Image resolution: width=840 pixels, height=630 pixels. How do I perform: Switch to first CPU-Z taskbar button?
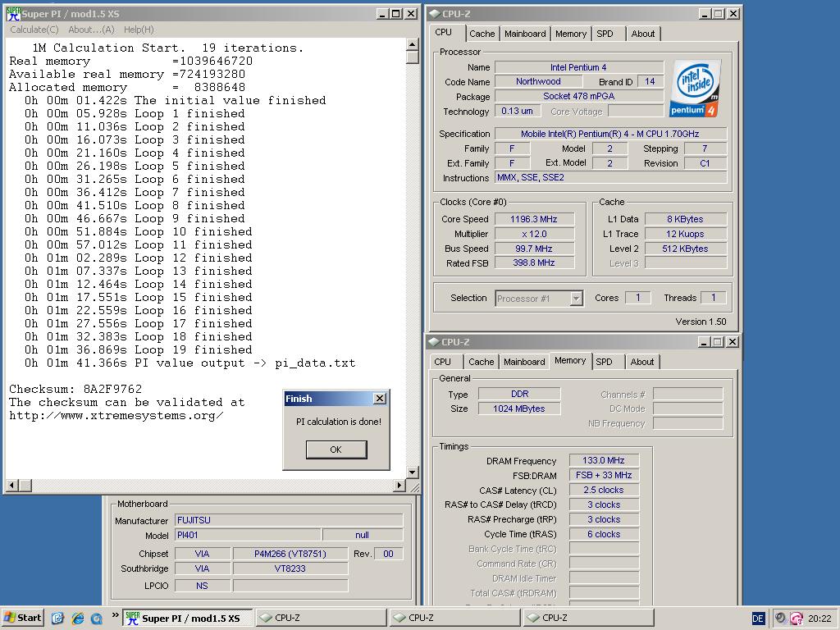pos(321,619)
